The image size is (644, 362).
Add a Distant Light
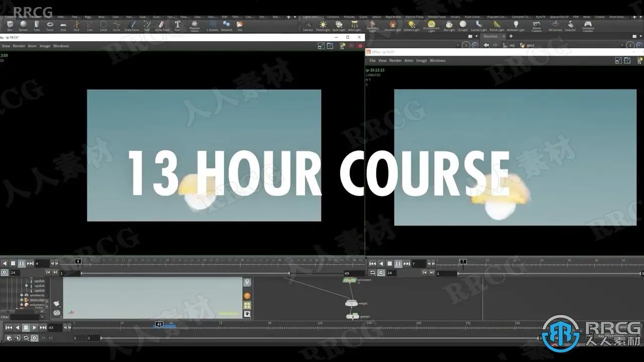coord(412,25)
